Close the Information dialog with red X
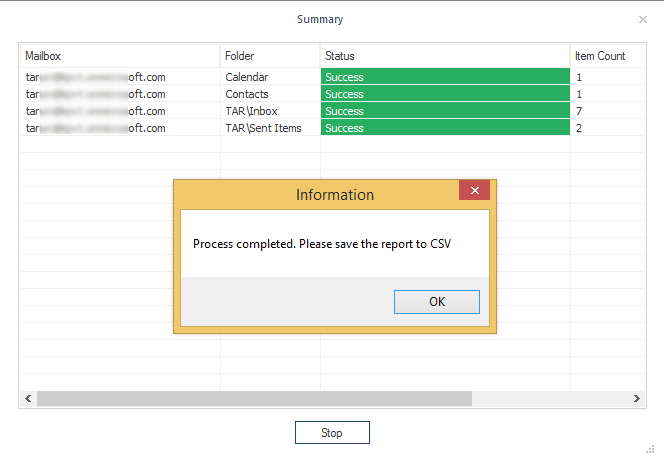664x462 pixels. pyautogui.click(x=474, y=190)
